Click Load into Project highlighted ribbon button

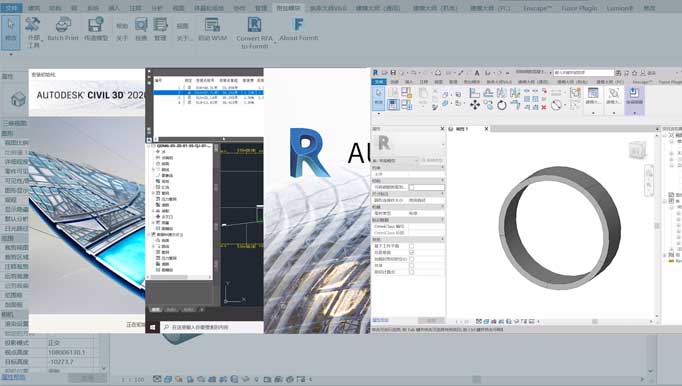coord(634,97)
